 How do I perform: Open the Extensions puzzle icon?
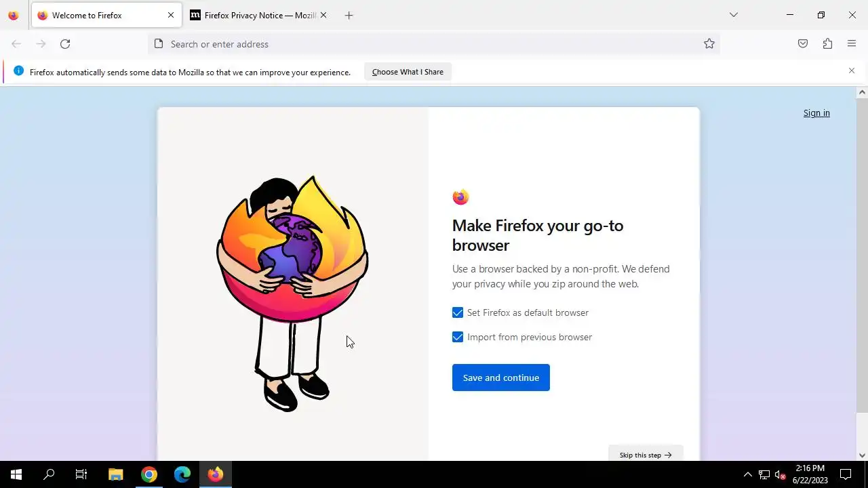click(x=827, y=44)
